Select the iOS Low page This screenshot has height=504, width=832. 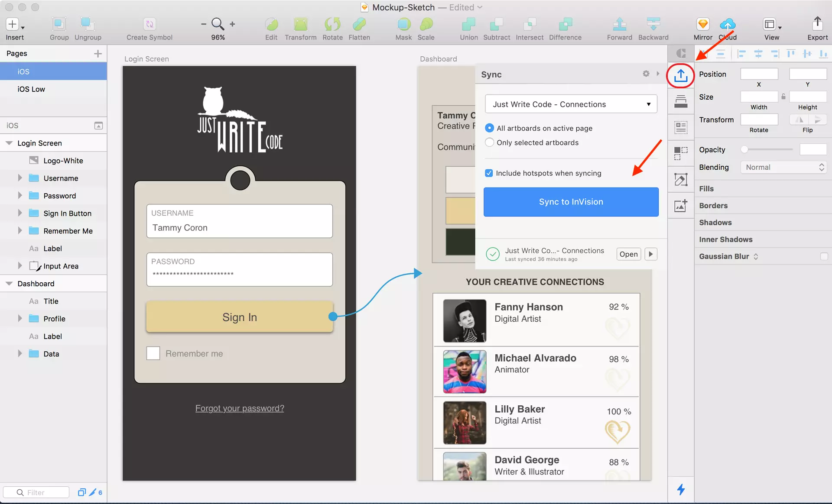[x=53, y=89]
